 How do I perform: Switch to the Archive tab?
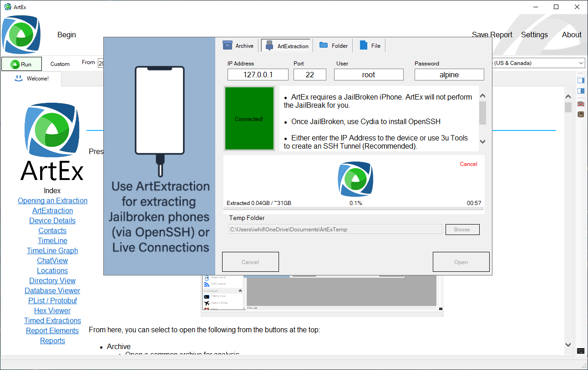238,45
